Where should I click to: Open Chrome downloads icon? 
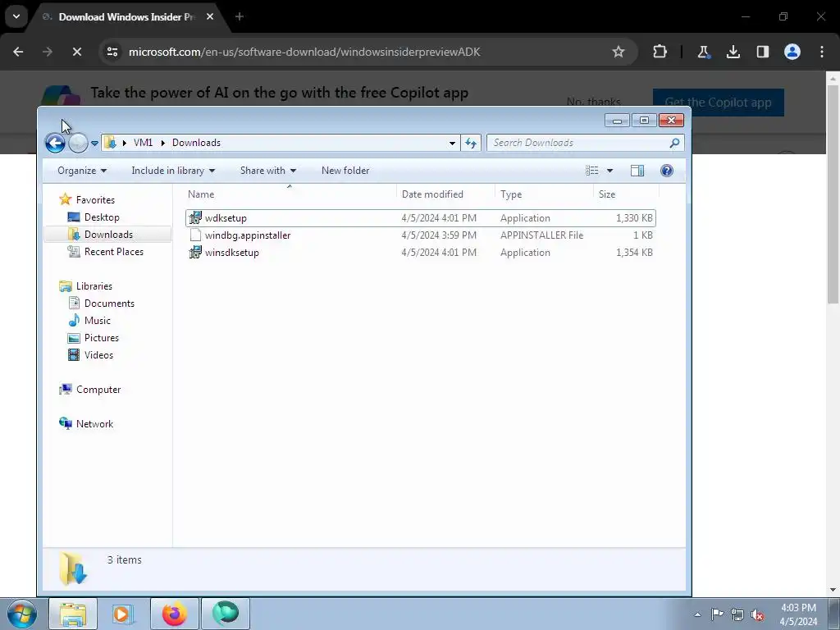pos(733,52)
